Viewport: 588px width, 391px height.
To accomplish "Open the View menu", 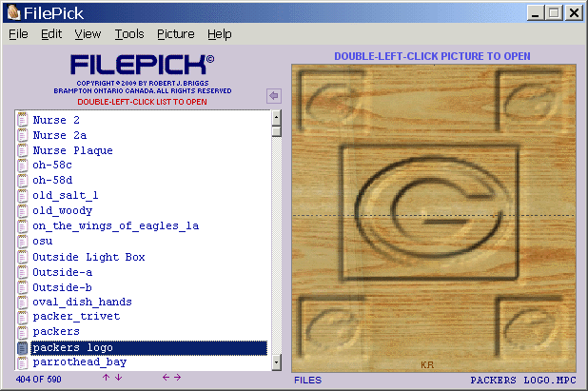I will (x=88, y=34).
